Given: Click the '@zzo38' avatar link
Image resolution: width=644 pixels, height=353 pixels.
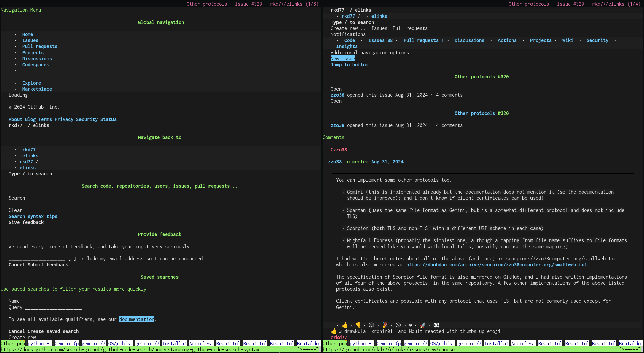Looking at the screenshot, I should tap(339, 150).
